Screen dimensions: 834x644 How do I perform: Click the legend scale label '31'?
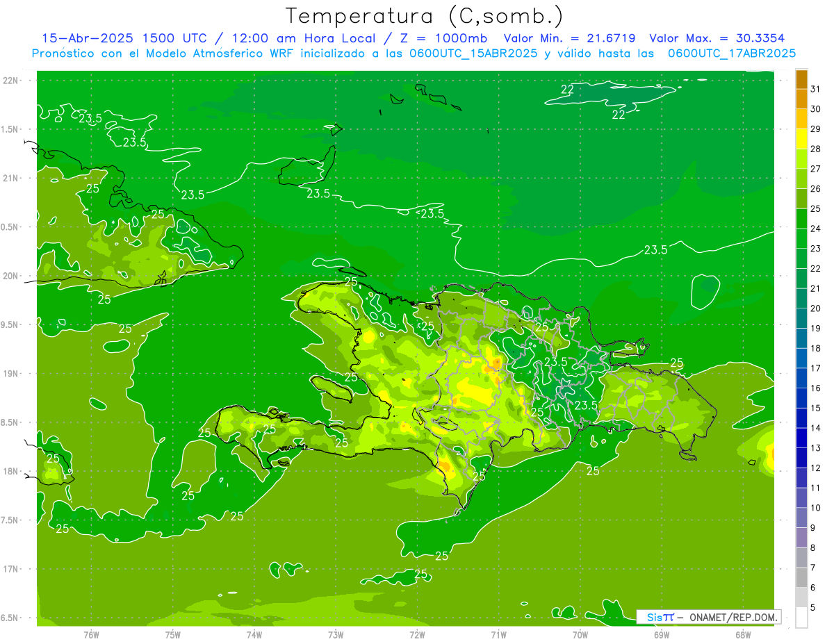pyautogui.click(x=815, y=89)
